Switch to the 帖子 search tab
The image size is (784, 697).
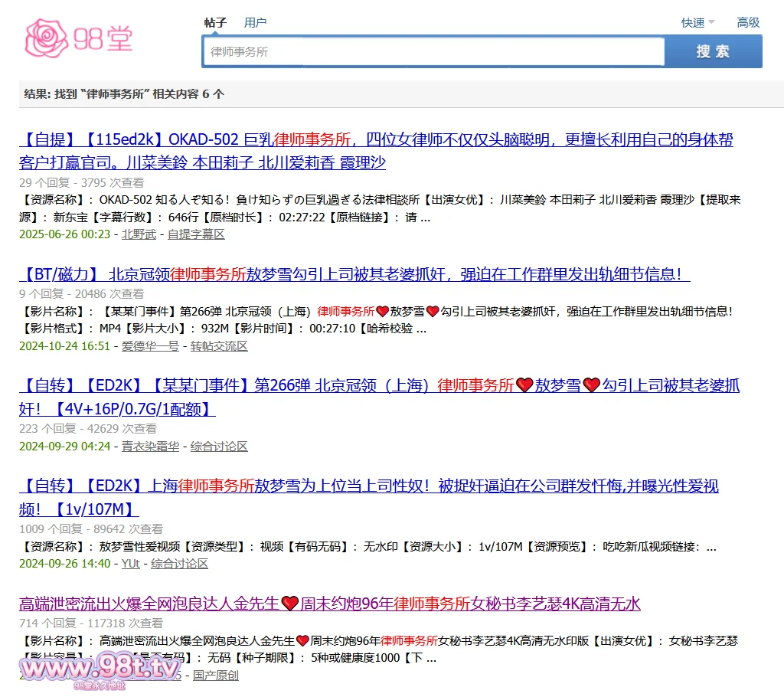(215, 22)
